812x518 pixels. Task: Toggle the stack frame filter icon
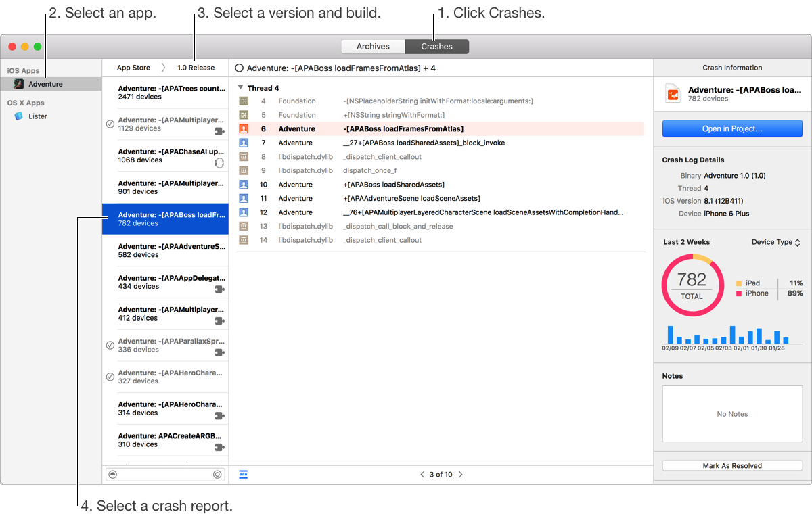(244, 475)
